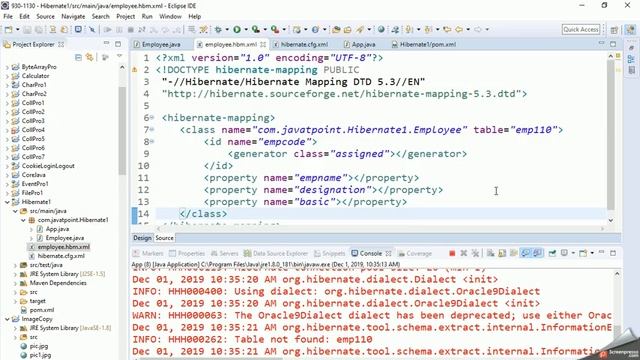Click the Java EE perspective icon
The width and height of the screenshot is (640, 360).
630,30
